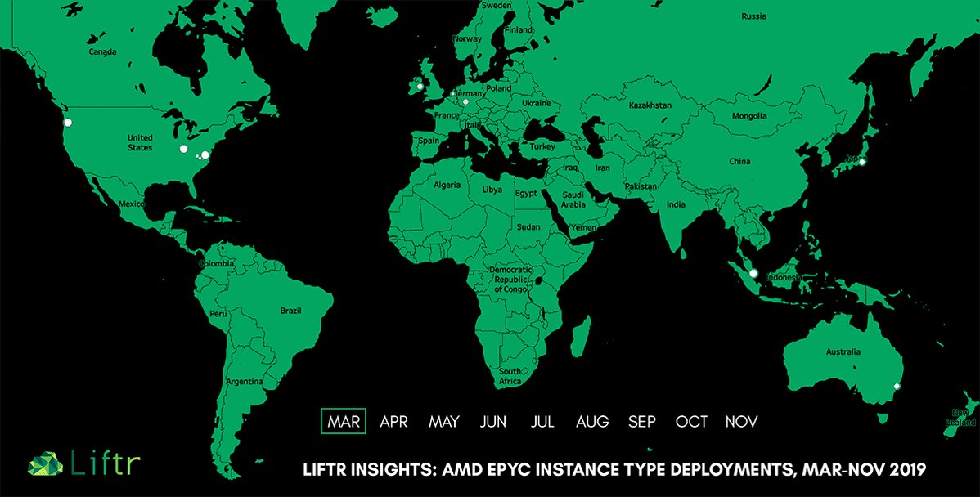Image resolution: width=980 pixels, height=497 pixels.
Task: Click the Canada country label
Action: click(x=102, y=52)
